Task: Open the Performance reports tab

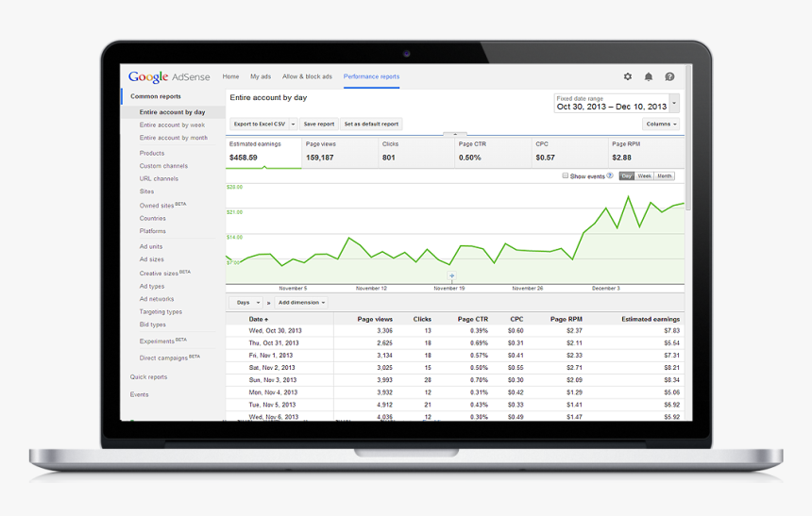Action: 371,76
